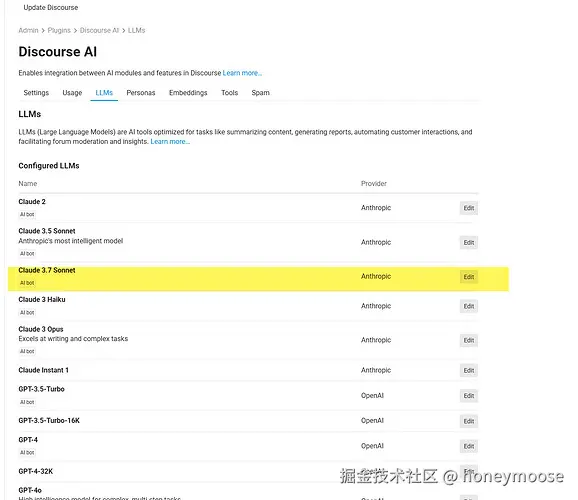Screen dimensions: 578x500
Task: Open the Settings tab
Action: pos(36,93)
